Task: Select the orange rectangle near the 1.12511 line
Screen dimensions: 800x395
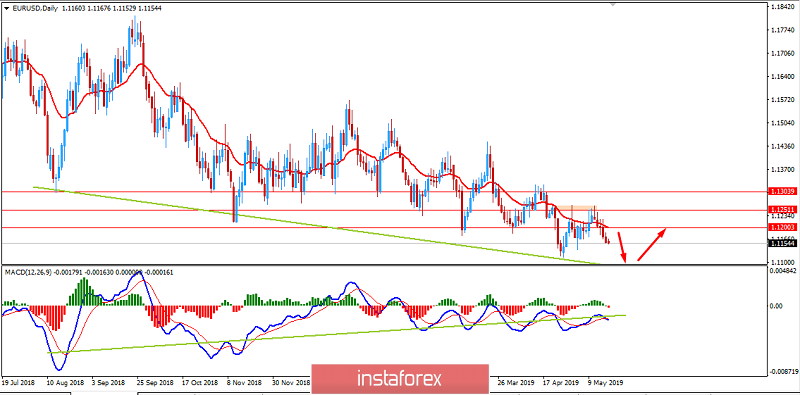Action: [576, 208]
